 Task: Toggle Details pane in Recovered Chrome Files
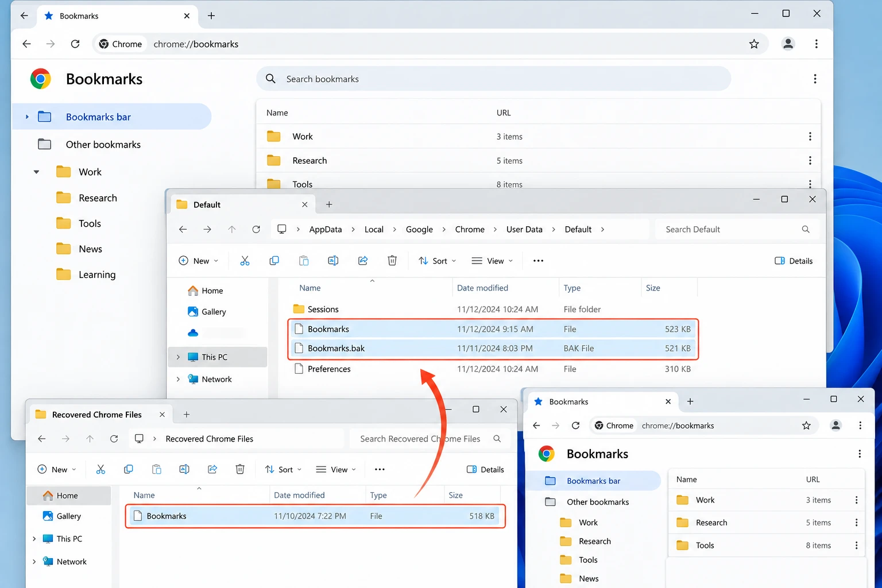click(x=485, y=469)
